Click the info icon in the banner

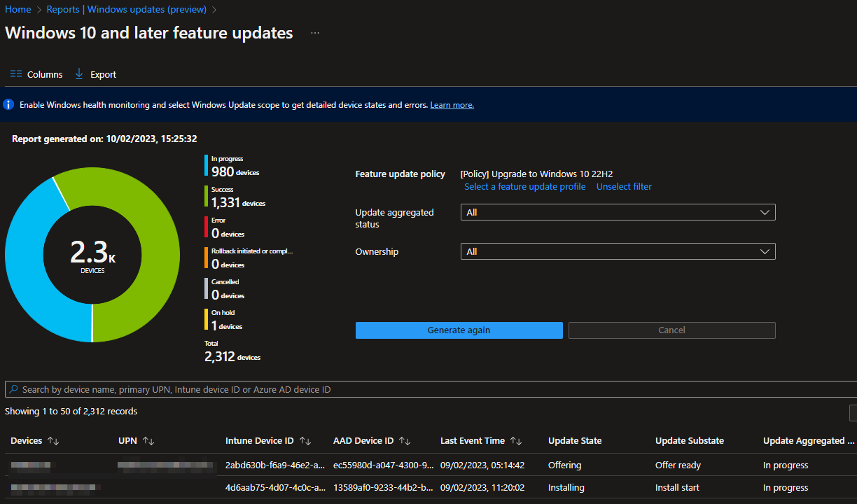point(8,105)
